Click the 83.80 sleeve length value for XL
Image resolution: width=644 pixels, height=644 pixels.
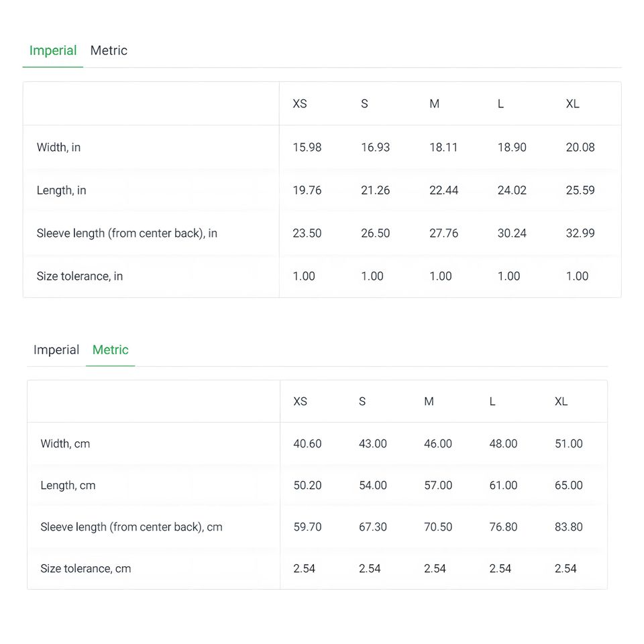point(568,527)
